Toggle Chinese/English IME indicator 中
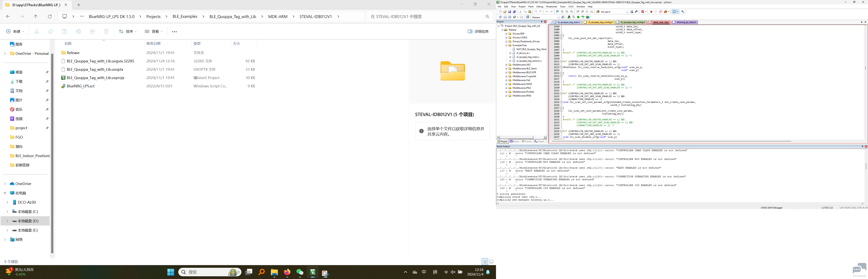This screenshot has width=868, height=279. [x=424, y=272]
